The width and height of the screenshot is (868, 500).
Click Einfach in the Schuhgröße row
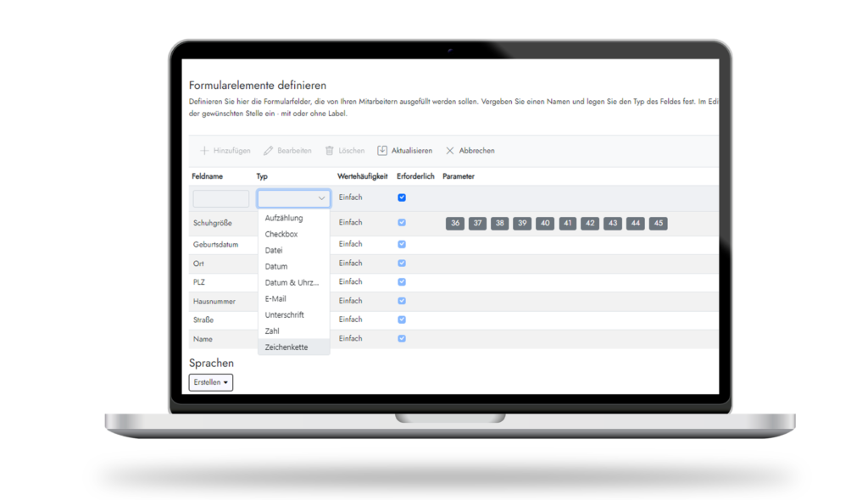pyautogui.click(x=350, y=222)
